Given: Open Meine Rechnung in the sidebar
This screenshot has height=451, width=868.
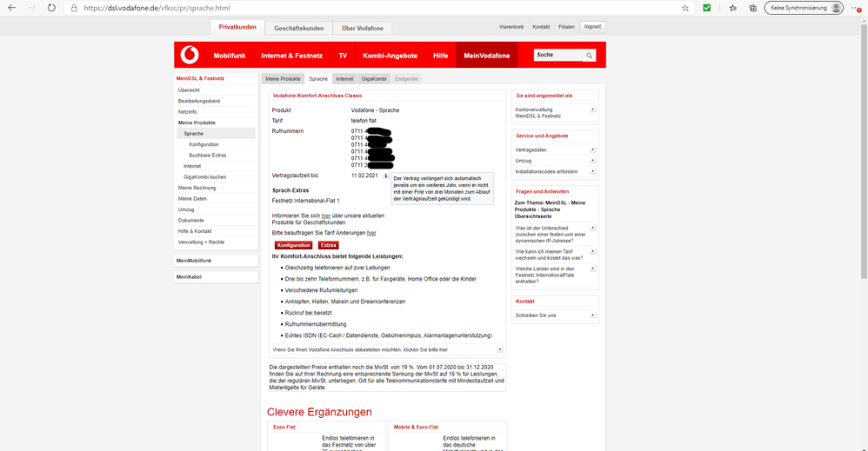Looking at the screenshot, I should click(x=197, y=189).
